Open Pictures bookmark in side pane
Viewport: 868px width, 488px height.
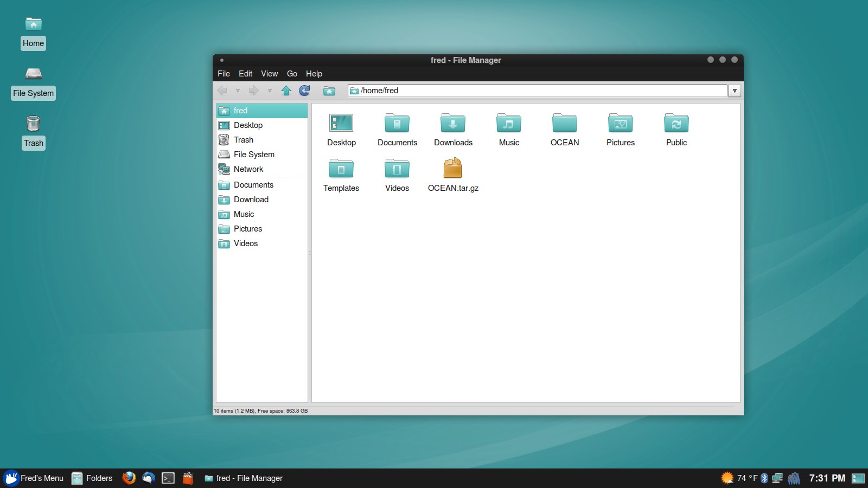click(x=262, y=229)
